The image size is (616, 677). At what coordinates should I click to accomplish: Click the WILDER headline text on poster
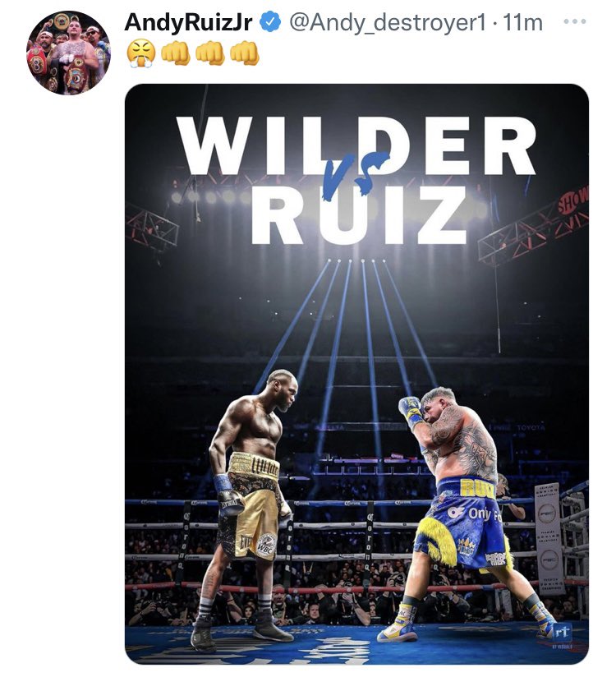point(356,145)
